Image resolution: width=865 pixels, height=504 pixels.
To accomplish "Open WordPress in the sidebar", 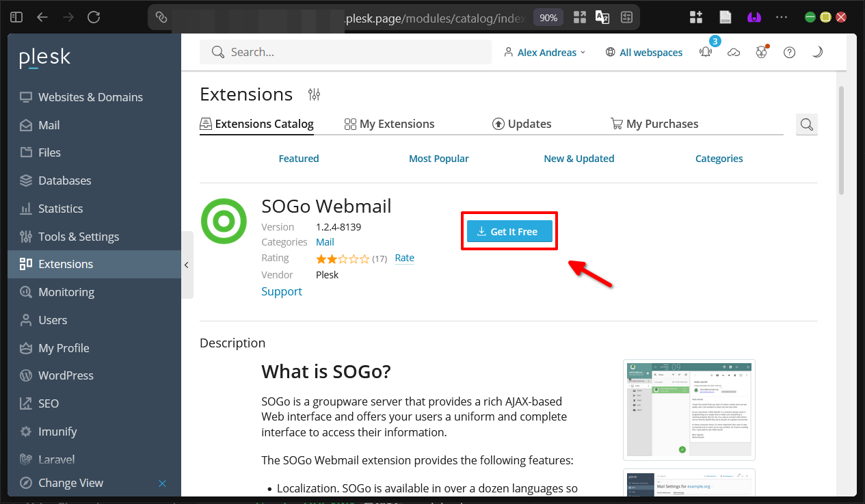I will point(94,375).
